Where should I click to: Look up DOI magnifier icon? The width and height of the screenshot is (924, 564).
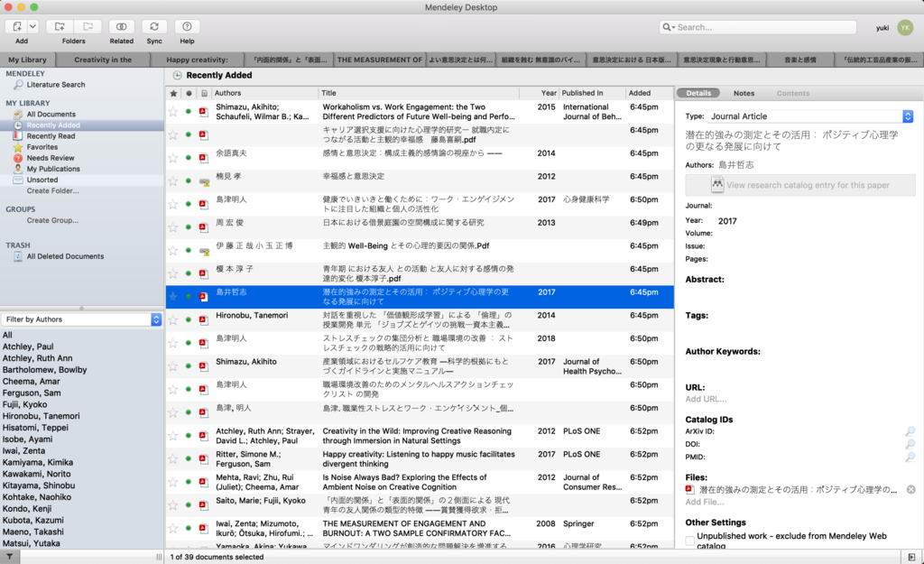[x=910, y=444]
